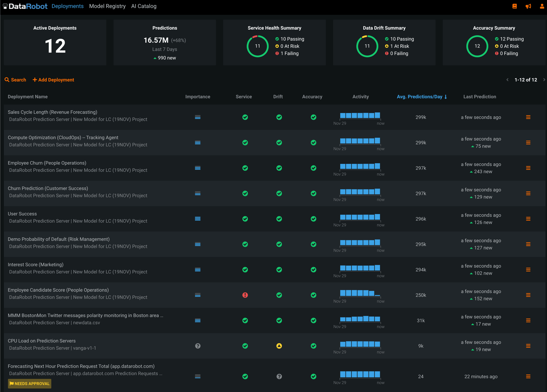Go to next page of deployments

pyautogui.click(x=544, y=80)
